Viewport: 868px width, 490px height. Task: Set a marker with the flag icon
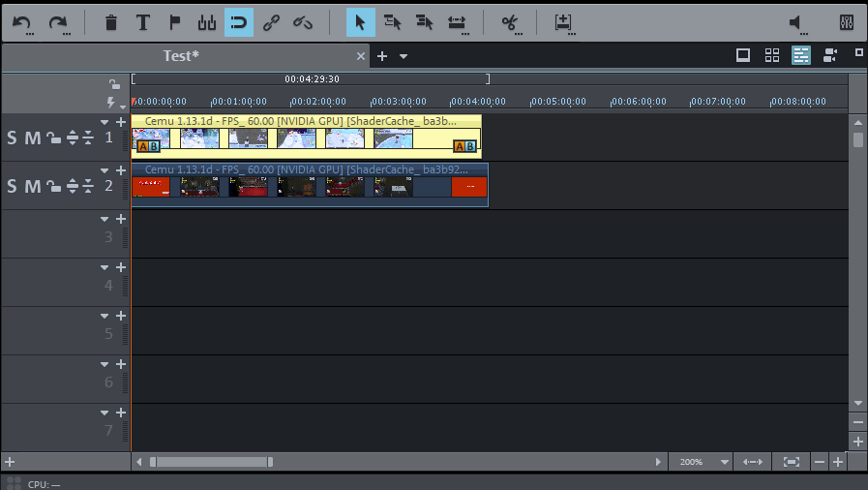(x=175, y=22)
